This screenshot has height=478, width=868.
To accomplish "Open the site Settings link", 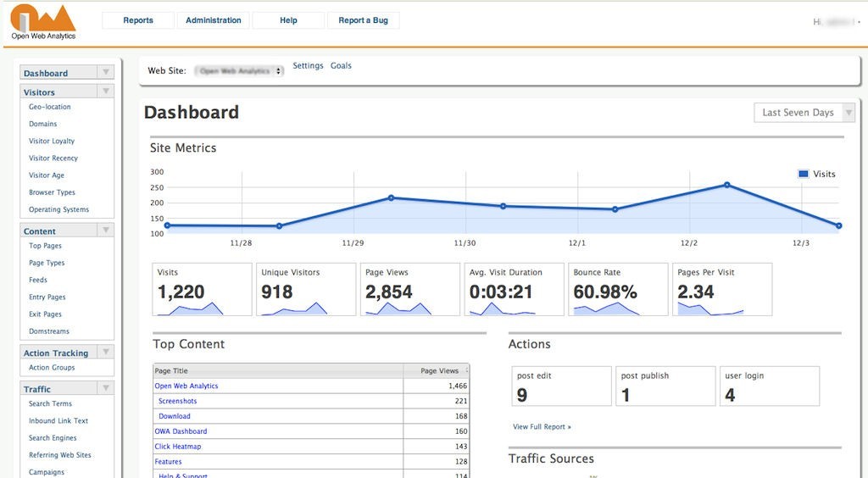I will click(308, 65).
